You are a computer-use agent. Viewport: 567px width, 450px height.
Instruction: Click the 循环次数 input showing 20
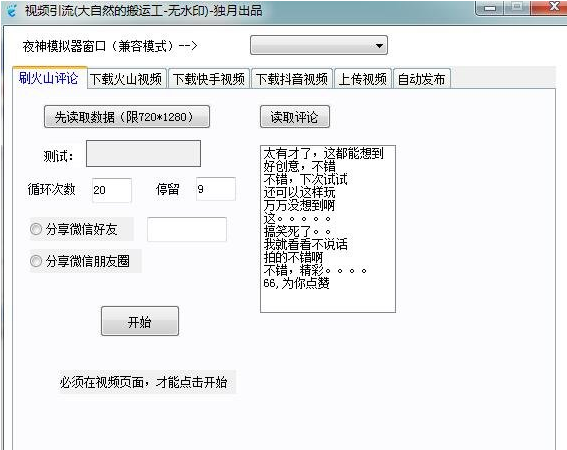pos(112,190)
